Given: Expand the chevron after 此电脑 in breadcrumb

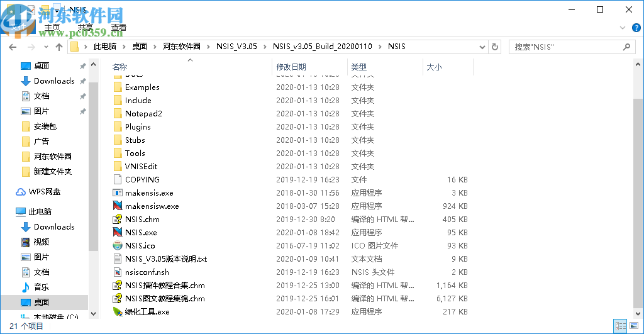Looking at the screenshot, I should coord(125,47).
